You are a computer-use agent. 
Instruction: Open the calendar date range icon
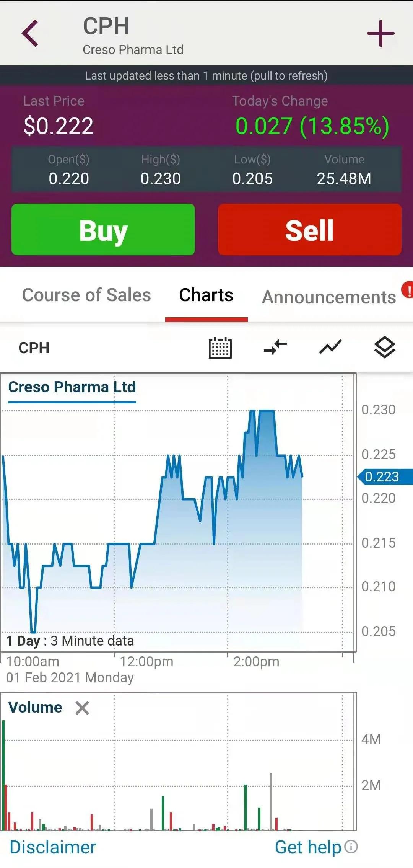pos(220,348)
